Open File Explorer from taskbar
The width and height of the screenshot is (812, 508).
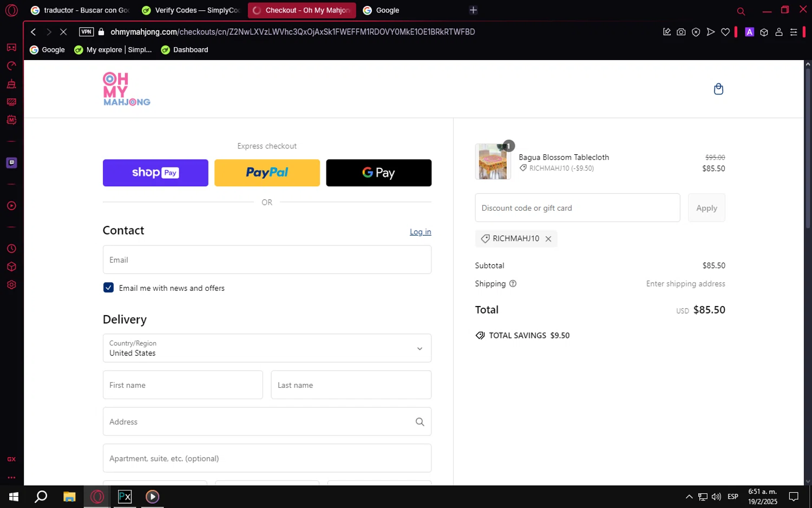click(69, 497)
